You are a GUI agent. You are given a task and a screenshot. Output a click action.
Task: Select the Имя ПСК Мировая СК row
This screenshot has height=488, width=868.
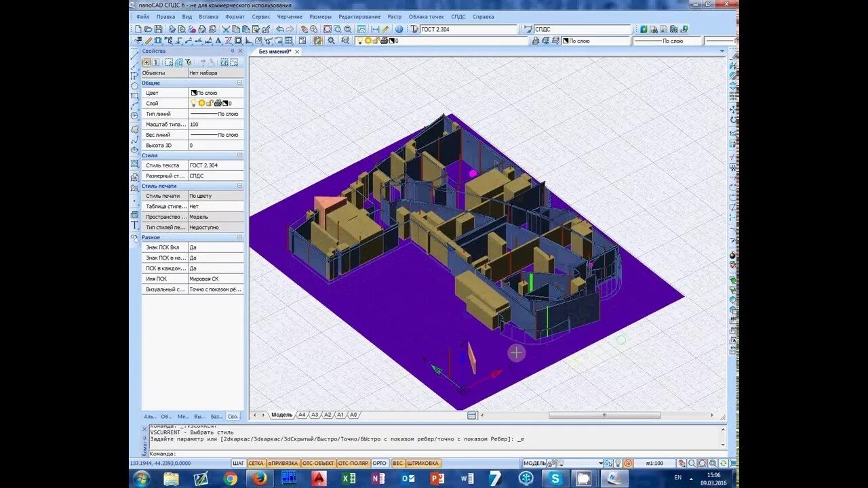(193, 279)
